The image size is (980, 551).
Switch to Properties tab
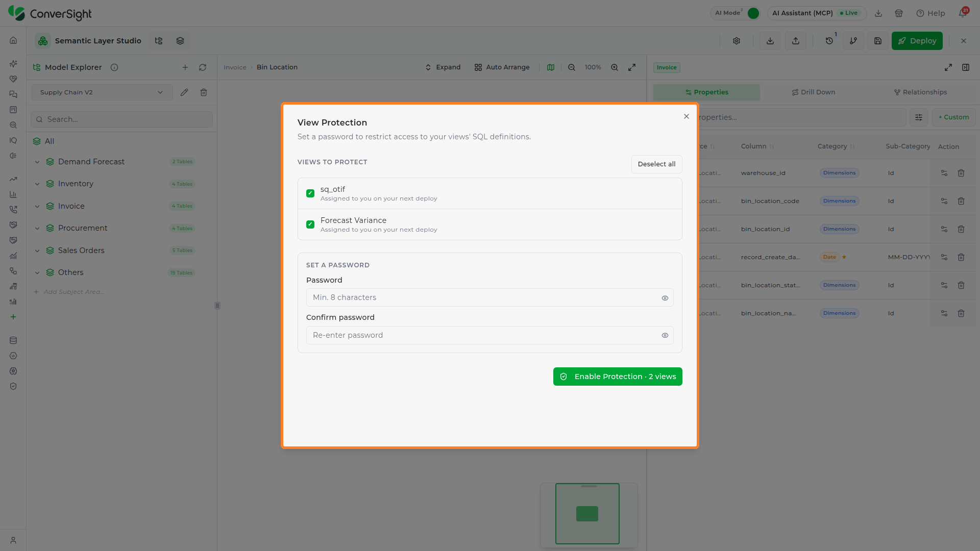coord(706,92)
